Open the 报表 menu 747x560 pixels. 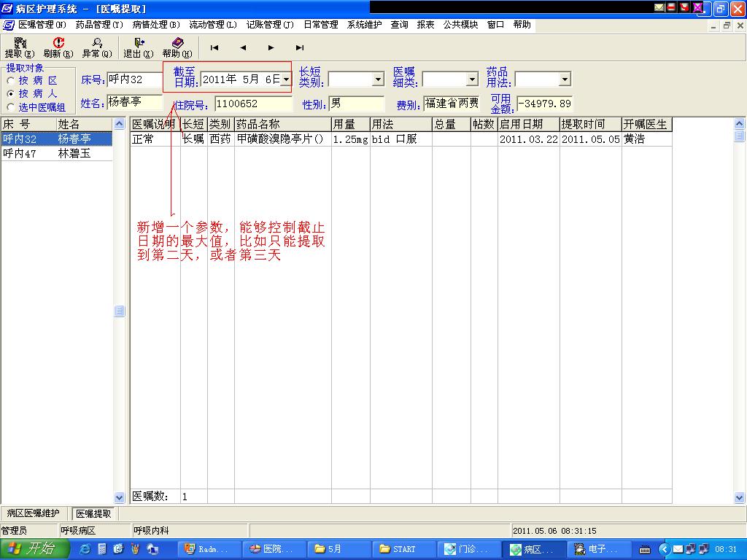(x=425, y=25)
